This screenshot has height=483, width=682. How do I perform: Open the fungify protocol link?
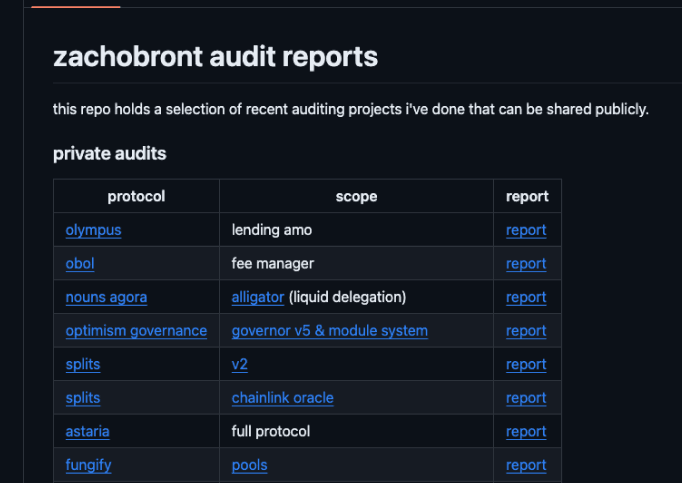click(88, 465)
